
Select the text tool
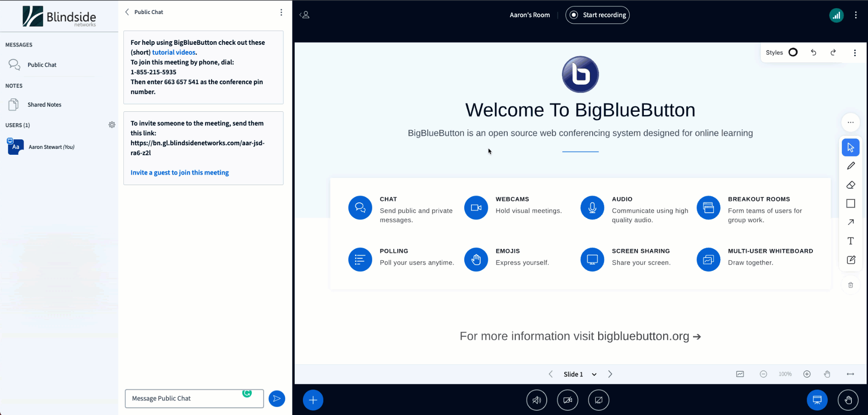point(850,241)
